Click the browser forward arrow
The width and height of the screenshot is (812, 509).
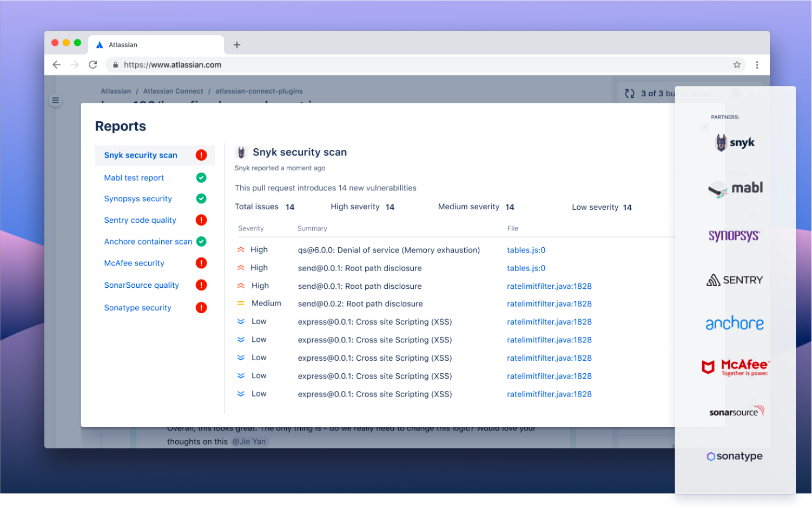click(x=75, y=65)
